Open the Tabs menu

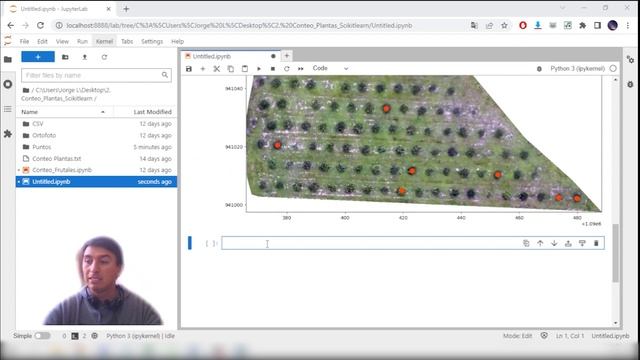pos(127,41)
